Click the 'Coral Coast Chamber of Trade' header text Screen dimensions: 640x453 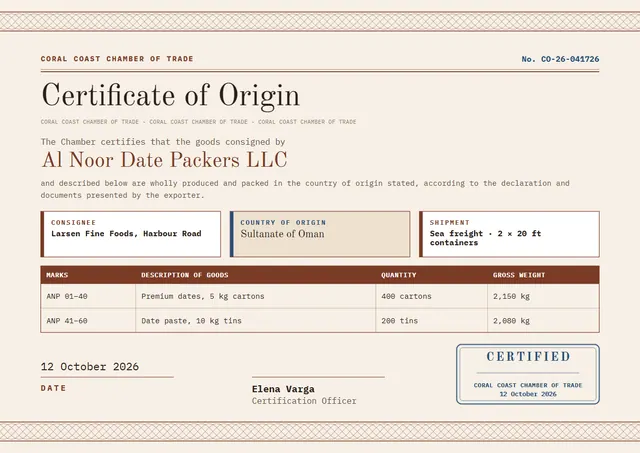point(117,59)
